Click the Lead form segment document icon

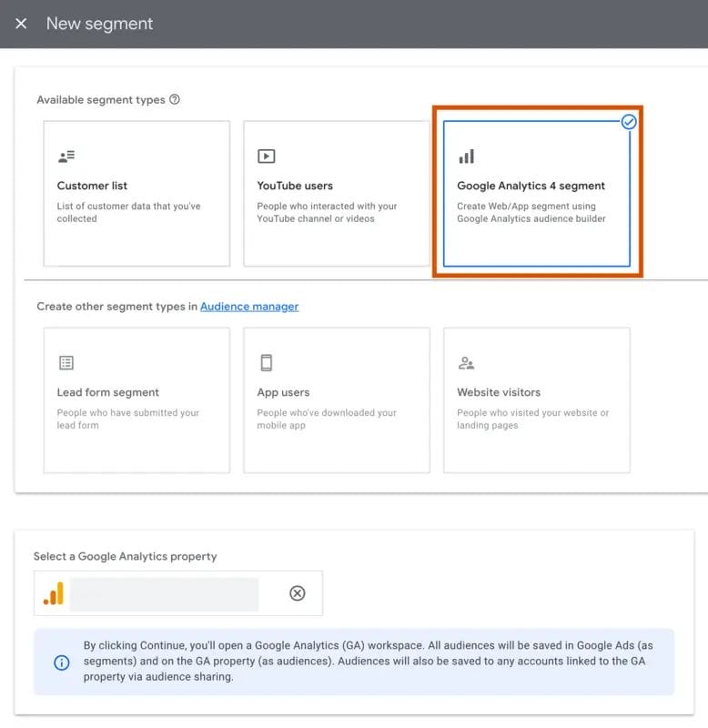(67, 361)
